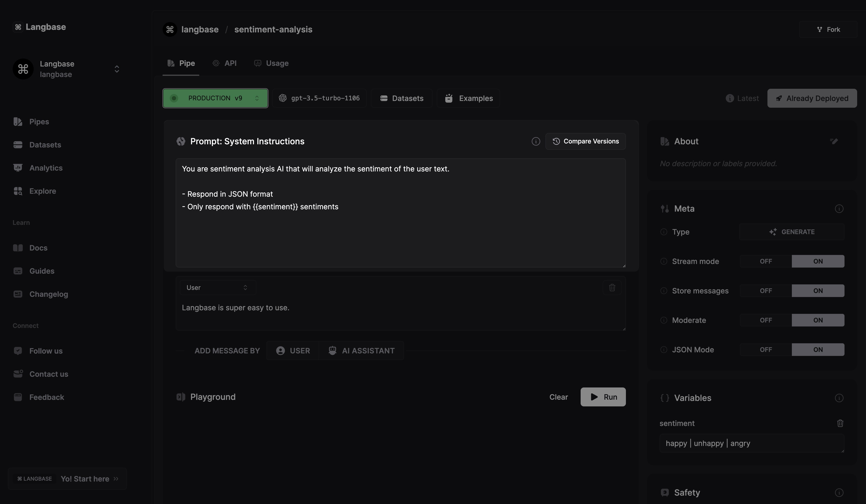Click the Variables section info icon

[839, 398]
